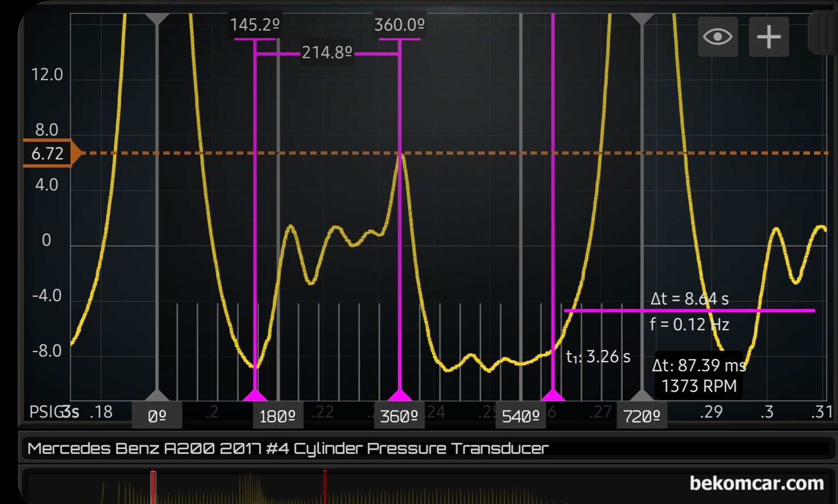Select the 180º phase ruler label
Image resolution: width=838 pixels, height=504 pixels.
277,417
